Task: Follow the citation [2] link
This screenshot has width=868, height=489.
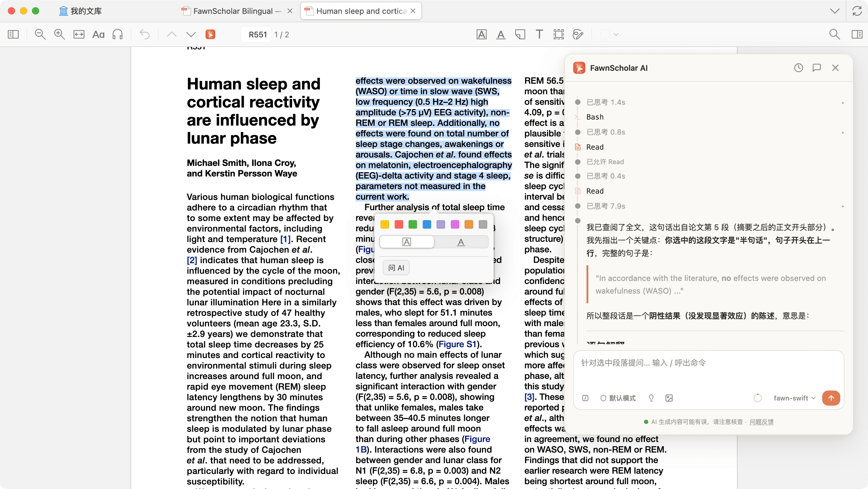Action: (192, 260)
